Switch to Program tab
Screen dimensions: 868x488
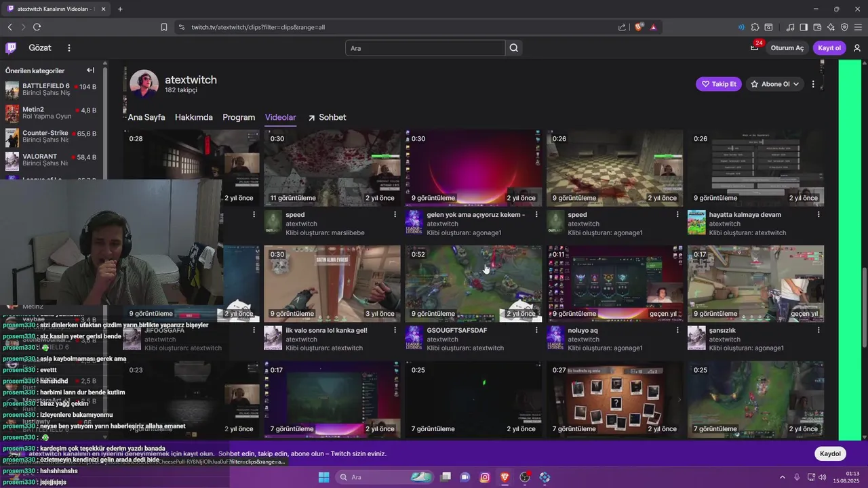click(x=239, y=117)
